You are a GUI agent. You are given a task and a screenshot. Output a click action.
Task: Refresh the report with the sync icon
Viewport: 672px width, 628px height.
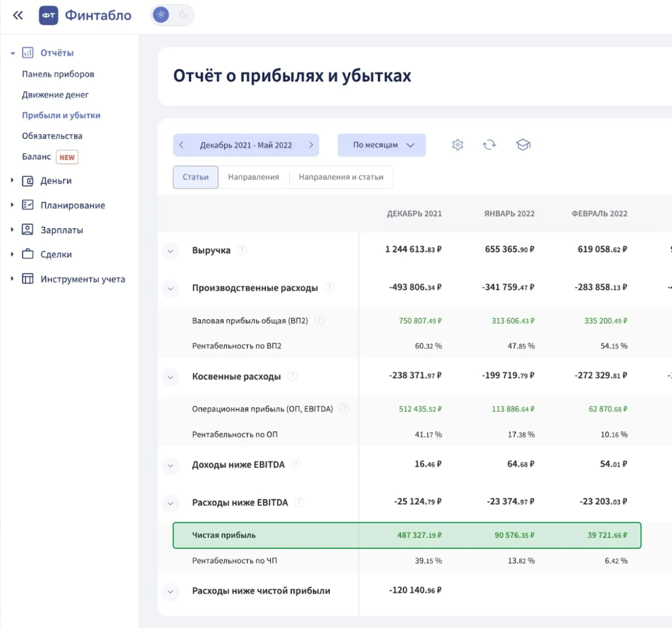[x=489, y=145]
